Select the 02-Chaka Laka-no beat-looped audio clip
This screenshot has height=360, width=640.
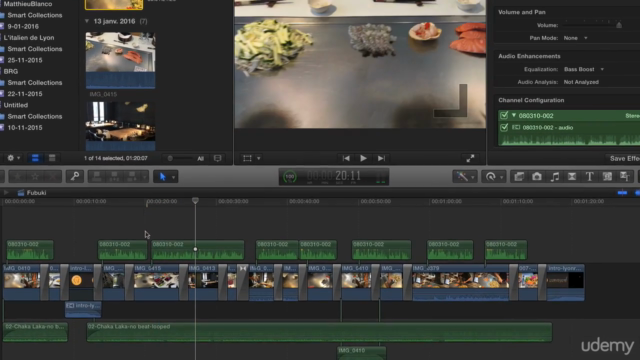(319, 331)
